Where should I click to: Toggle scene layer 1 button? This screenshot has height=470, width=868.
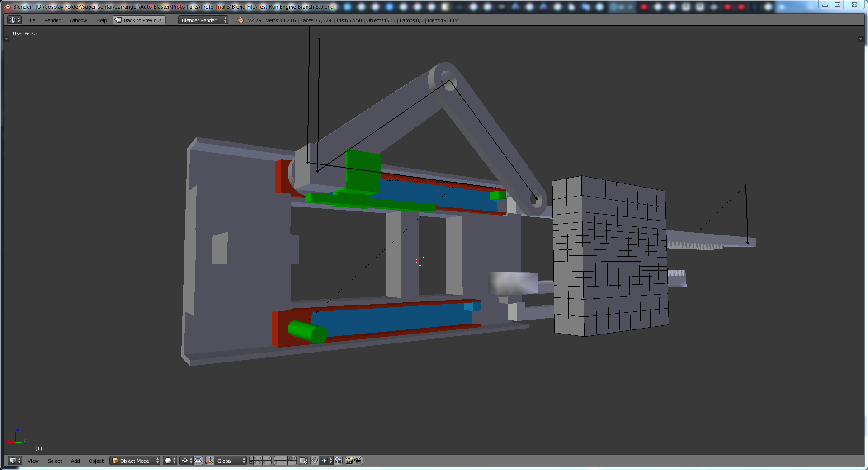coord(252,458)
